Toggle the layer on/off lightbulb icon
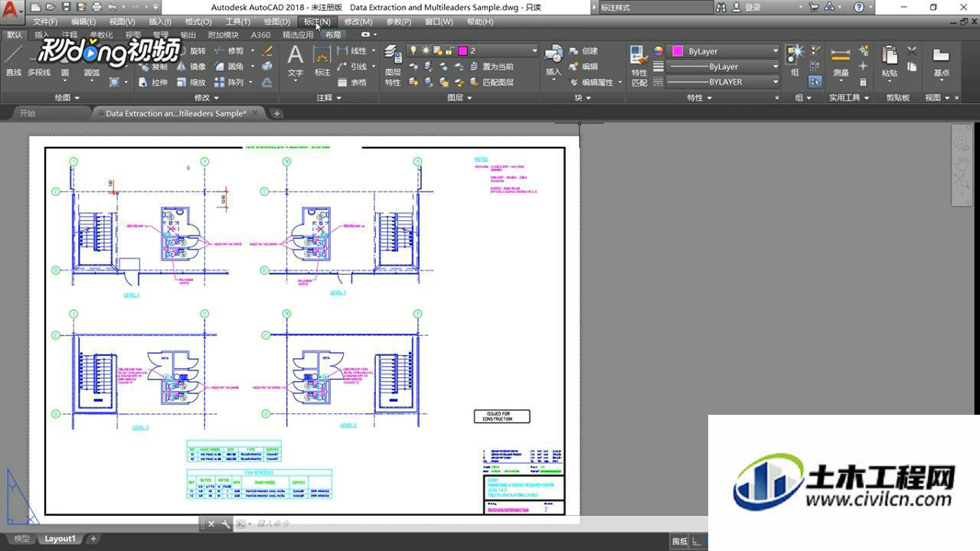 [413, 51]
